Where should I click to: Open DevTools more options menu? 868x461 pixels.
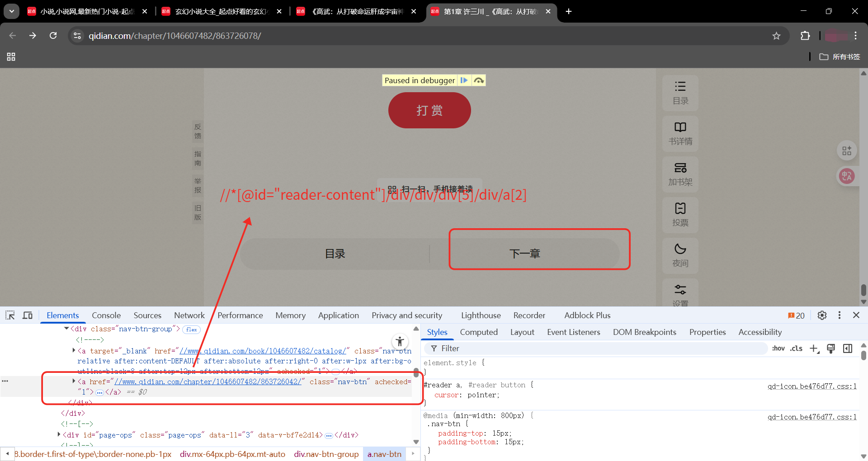click(840, 315)
